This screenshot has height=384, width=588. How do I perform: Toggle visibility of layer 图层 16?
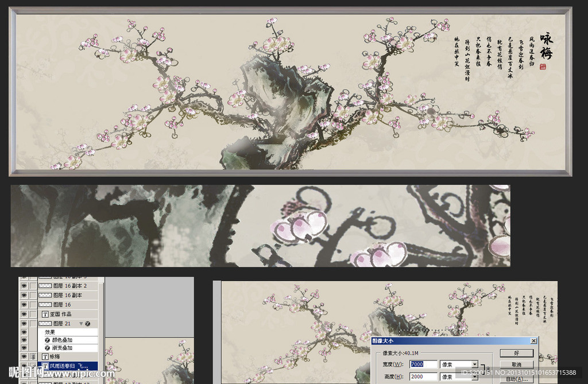(x=24, y=304)
